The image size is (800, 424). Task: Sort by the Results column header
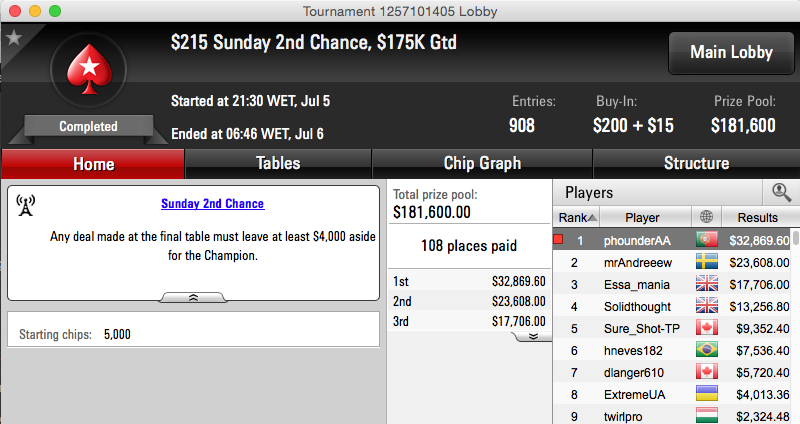[757, 217]
